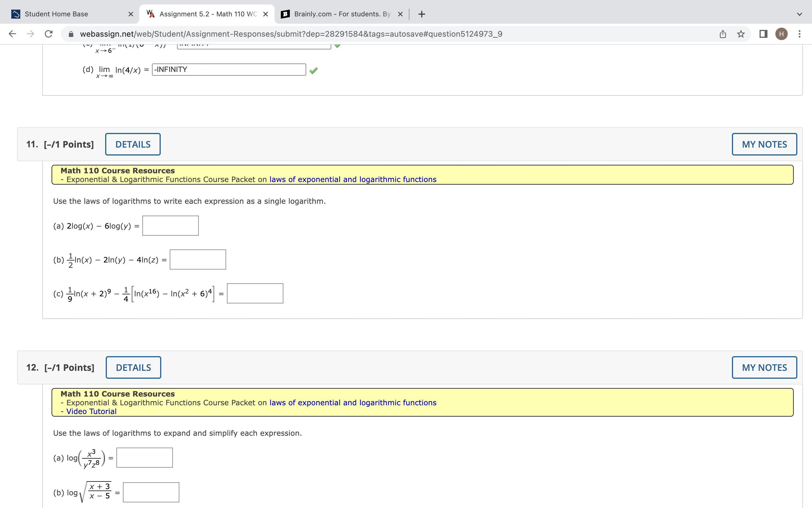Go back to the previous page

pos(12,34)
